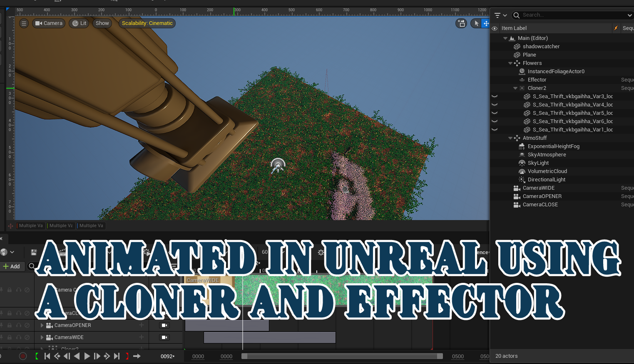This screenshot has width=634, height=364.
Task: Show hidden S_Sea_Thrift Var1 mesh
Action: 495,130
